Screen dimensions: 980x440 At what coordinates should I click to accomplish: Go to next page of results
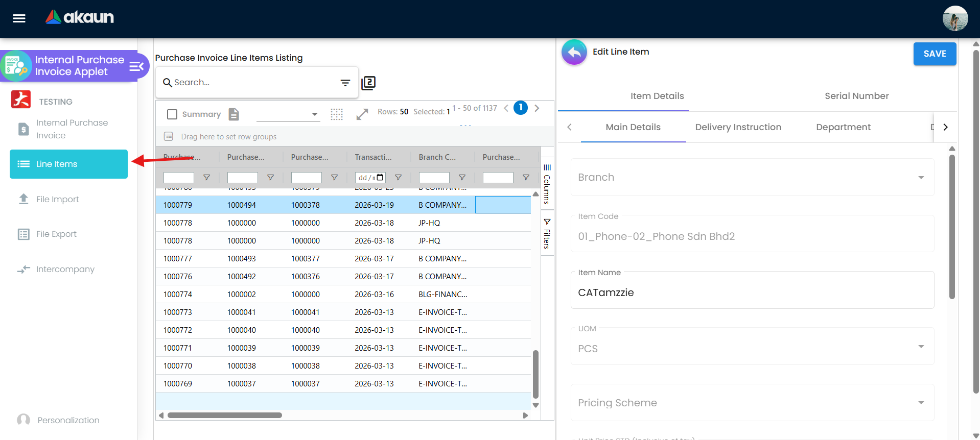(x=537, y=108)
